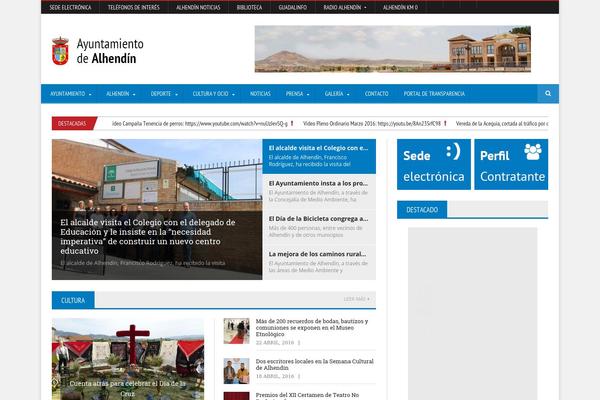
Task: Open Noticias in the blue navbar
Action: tap(260, 94)
